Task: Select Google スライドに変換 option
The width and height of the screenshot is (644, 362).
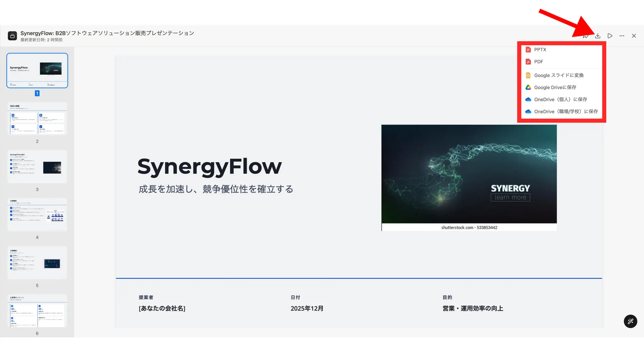Action: [558, 75]
